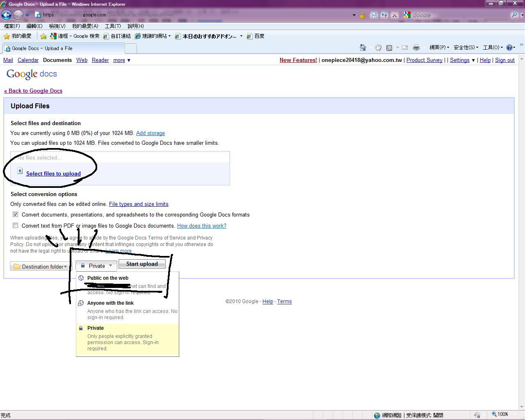Click the Print toolbar icon
Viewport: 525px width, 420px height.
click(x=416, y=48)
